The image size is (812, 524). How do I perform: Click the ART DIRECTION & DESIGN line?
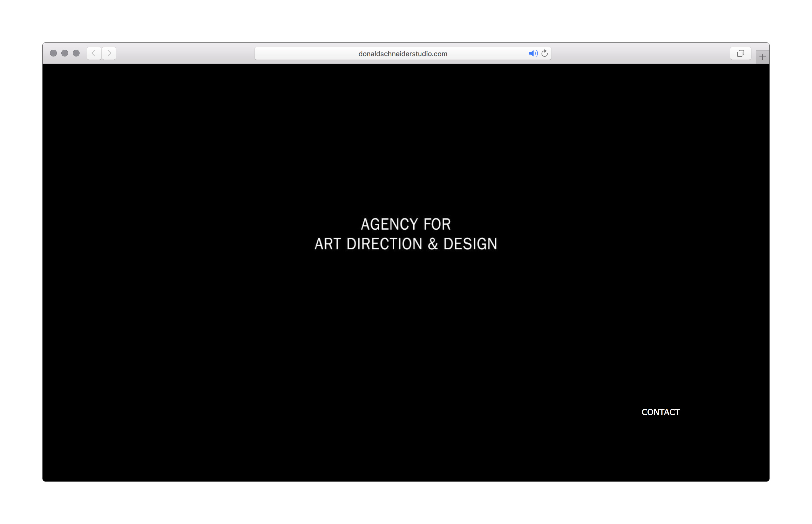[x=406, y=244]
